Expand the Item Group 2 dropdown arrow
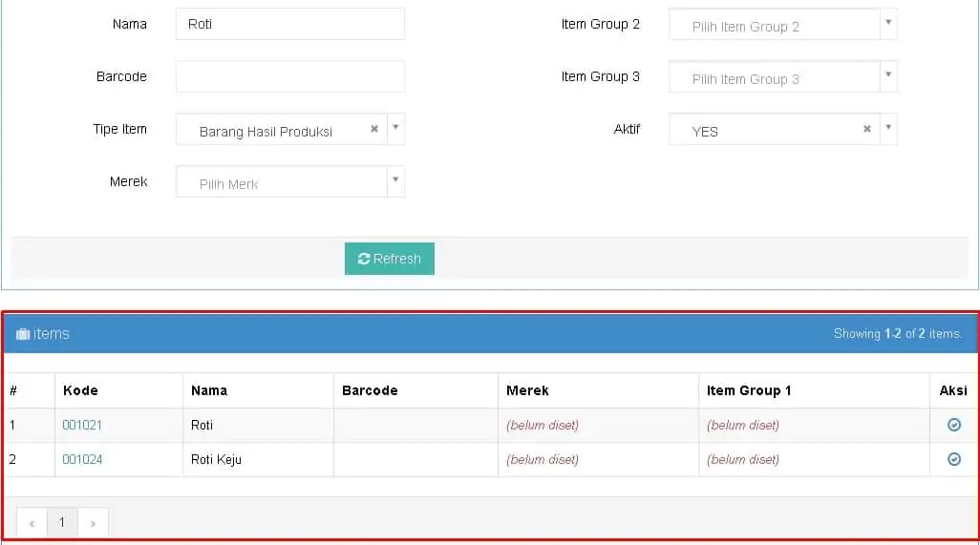Image resolution: width=980 pixels, height=545 pixels. tap(888, 24)
